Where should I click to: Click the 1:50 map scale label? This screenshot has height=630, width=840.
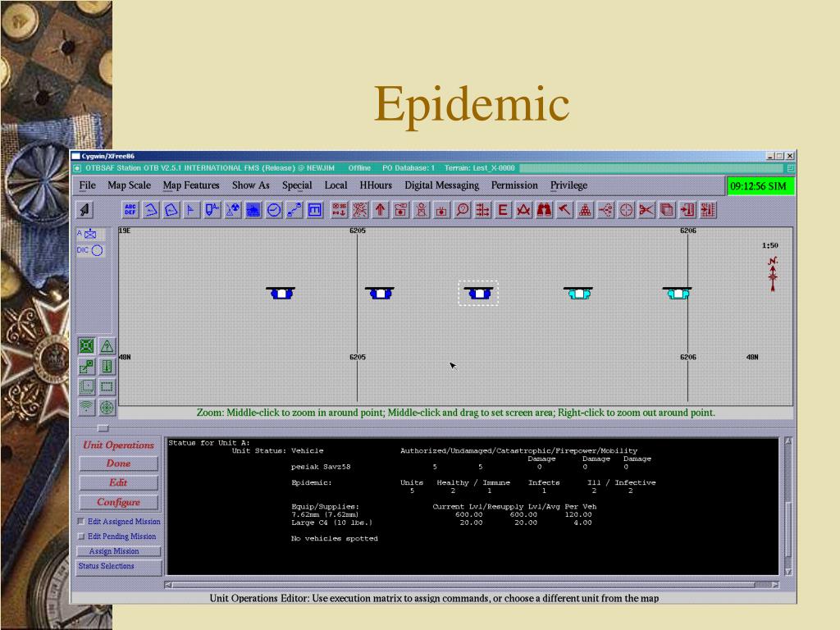click(x=769, y=245)
